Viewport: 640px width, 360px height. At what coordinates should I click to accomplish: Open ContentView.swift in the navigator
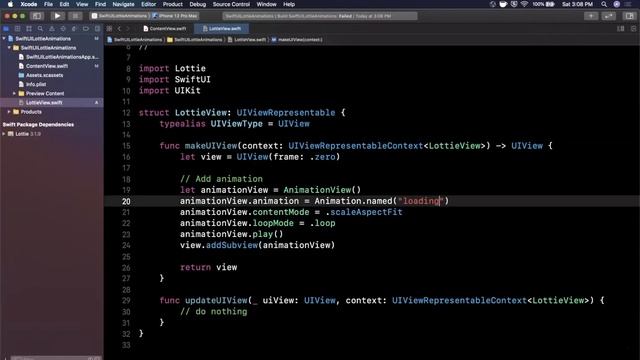pos(43,66)
